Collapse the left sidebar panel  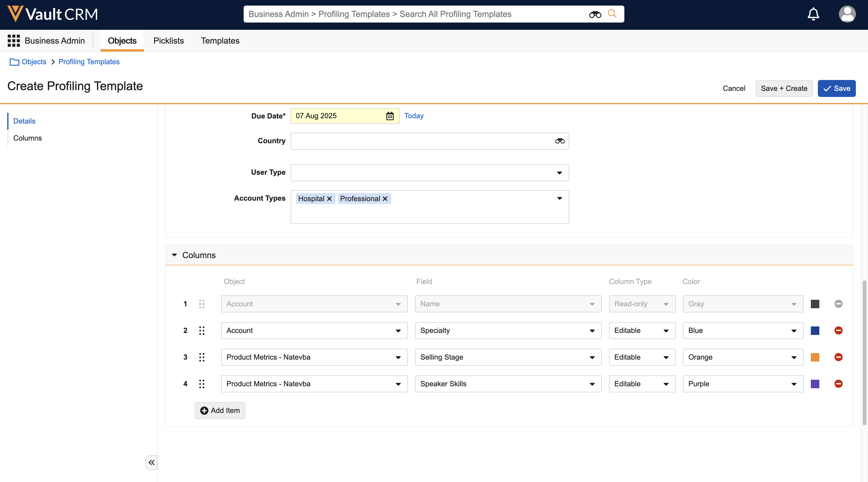pyautogui.click(x=151, y=462)
